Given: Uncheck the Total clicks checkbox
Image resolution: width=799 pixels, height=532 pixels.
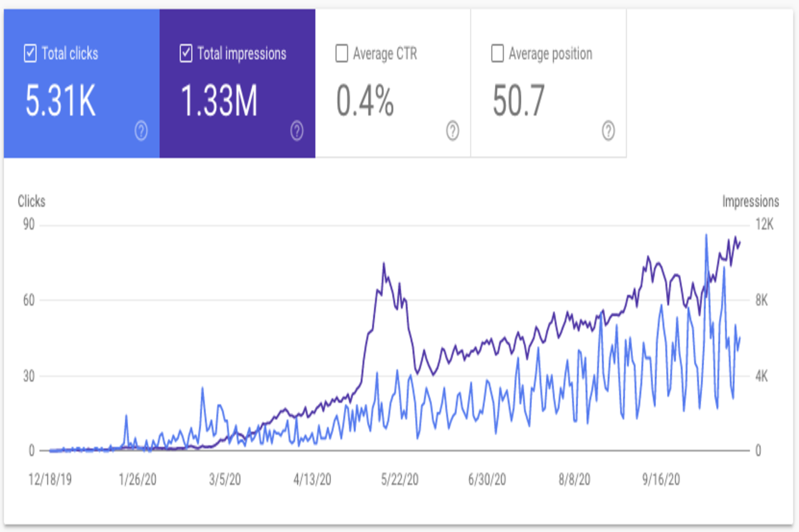Looking at the screenshot, I should point(30,54).
